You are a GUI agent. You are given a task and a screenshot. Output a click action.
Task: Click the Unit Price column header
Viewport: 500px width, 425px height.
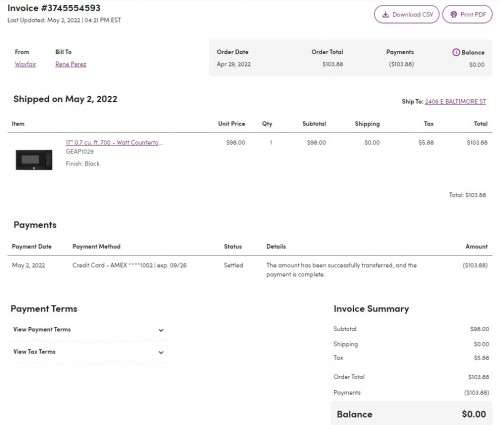coord(232,124)
